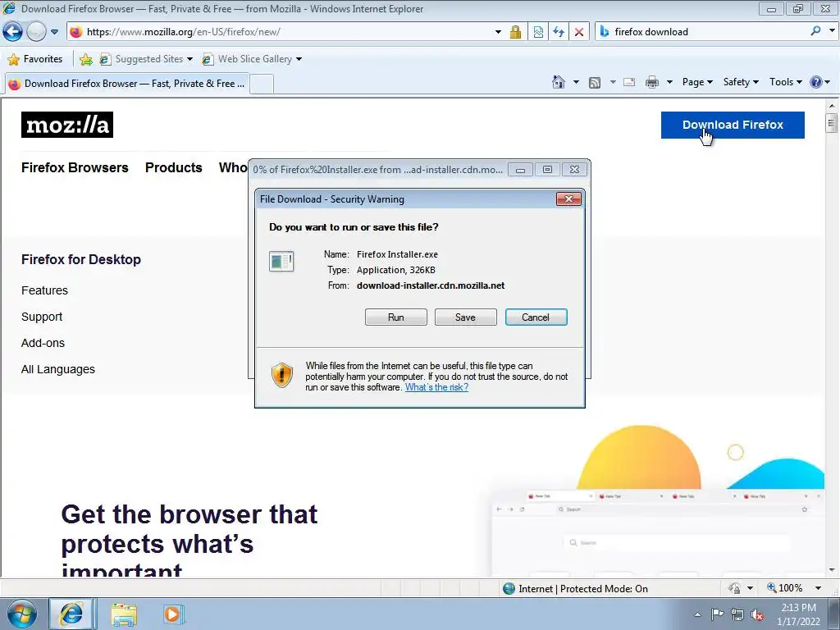Click the magnifier search icon
Image resolution: width=840 pixels, height=630 pixels.
pyautogui.click(x=815, y=31)
